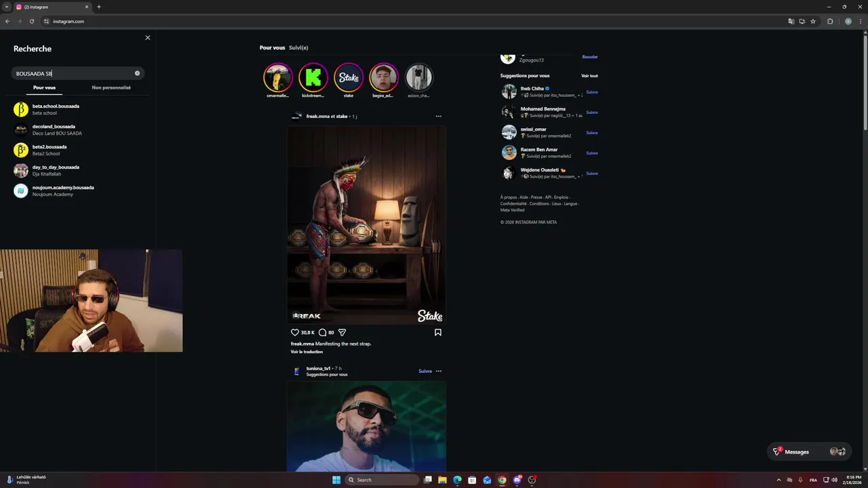Viewport: 868px width, 488px height.
Task: View bagira_ad story
Action: point(383,77)
